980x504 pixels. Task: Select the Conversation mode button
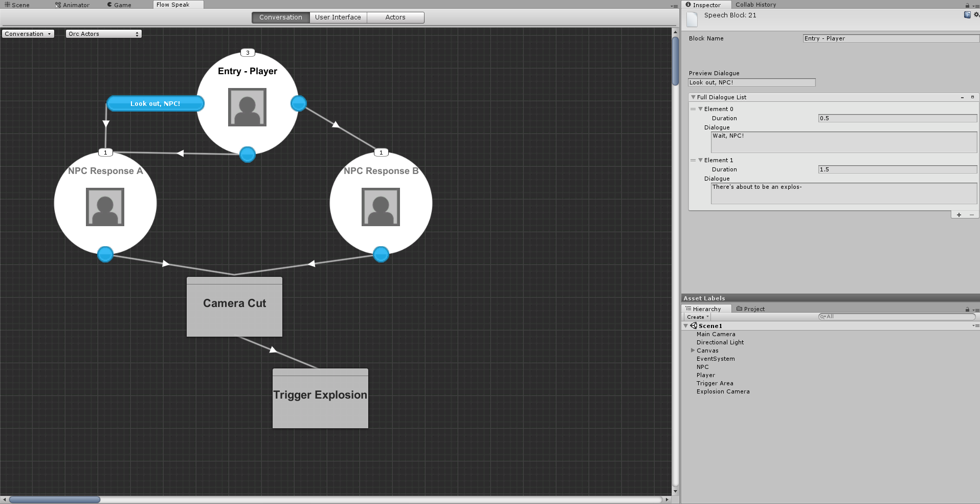click(x=281, y=17)
